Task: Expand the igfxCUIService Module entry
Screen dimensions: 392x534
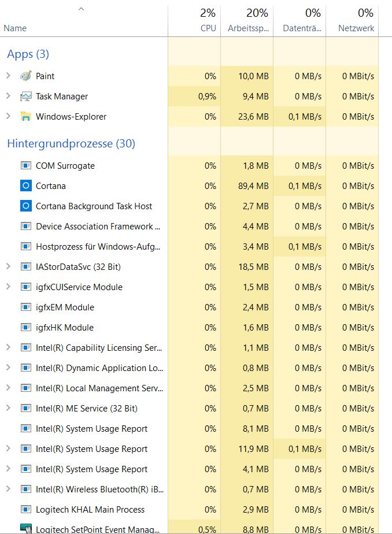Action: (8, 287)
